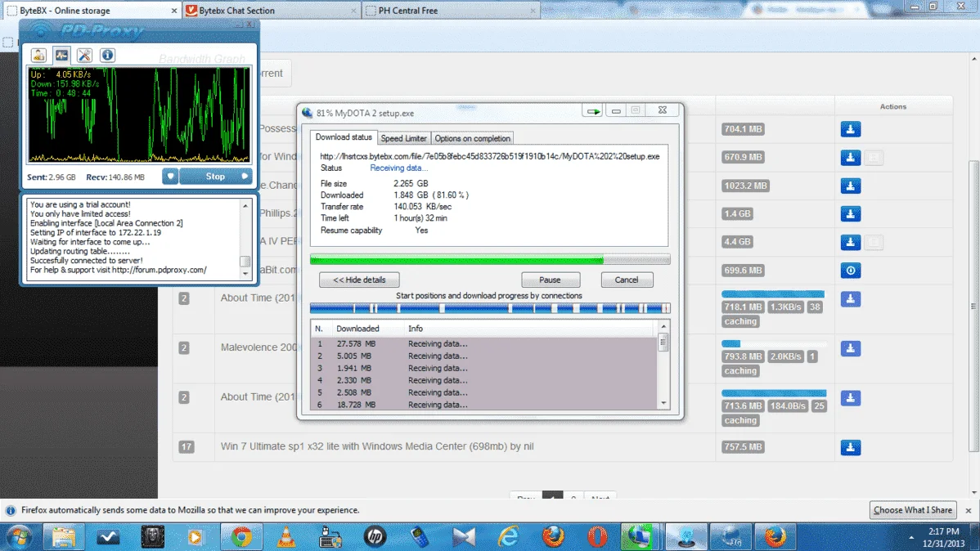Cancel the MyDOTA 2 download
Screen dimensions: 980x551
point(627,280)
